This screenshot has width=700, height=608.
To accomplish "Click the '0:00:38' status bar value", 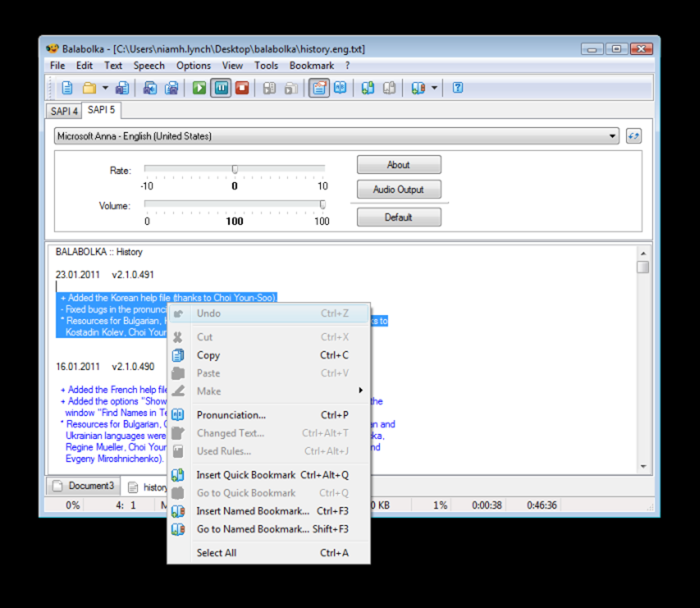I will click(487, 505).
